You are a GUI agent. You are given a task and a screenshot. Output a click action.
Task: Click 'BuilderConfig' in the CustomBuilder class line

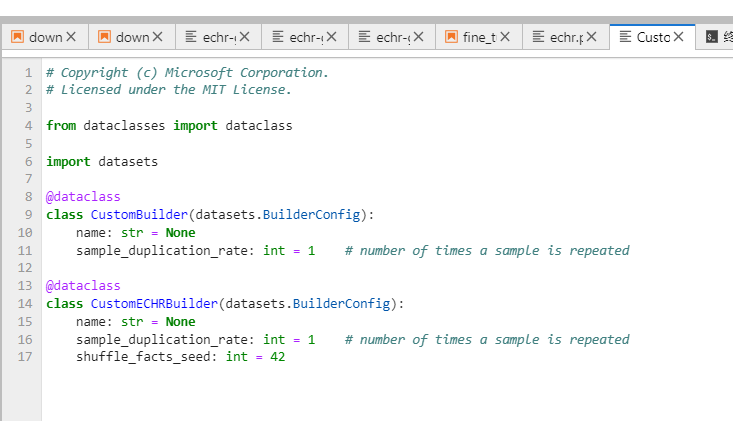pos(311,215)
